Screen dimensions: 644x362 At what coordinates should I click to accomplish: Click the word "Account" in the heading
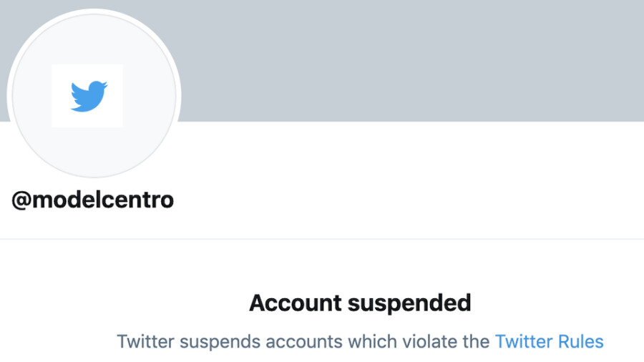(295, 303)
